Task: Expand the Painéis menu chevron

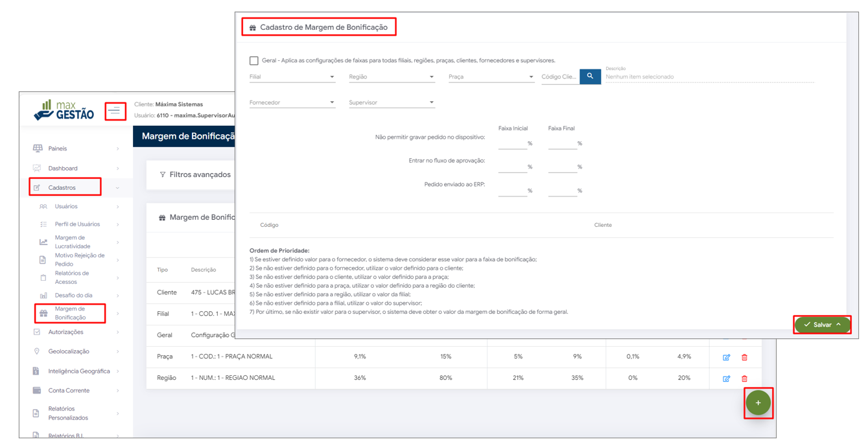Action: click(x=117, y=149)
